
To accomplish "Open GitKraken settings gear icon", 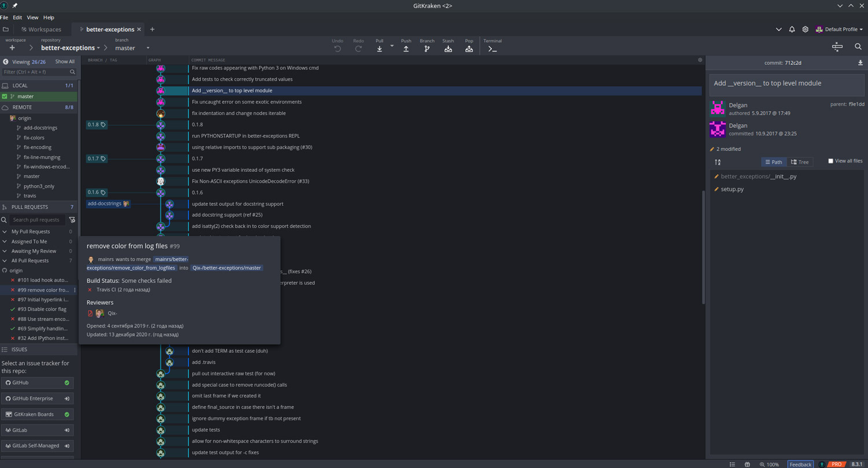I will click(x=805, y=29).
